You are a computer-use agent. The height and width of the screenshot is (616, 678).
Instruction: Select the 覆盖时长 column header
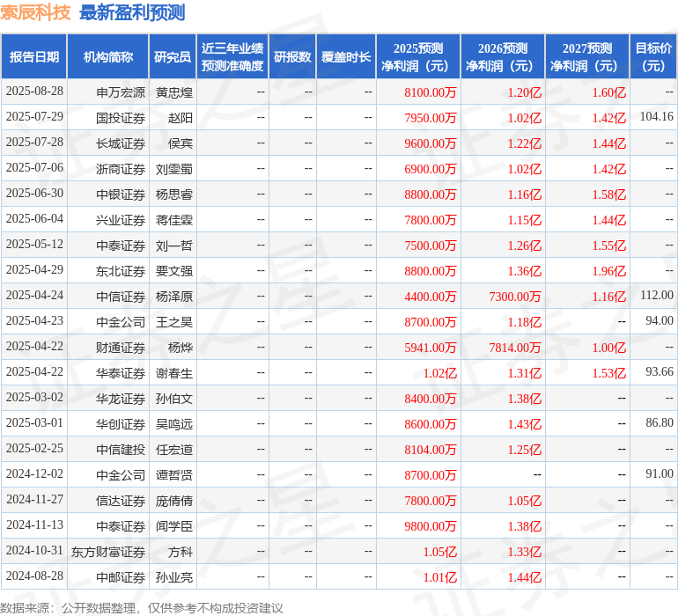346,57
